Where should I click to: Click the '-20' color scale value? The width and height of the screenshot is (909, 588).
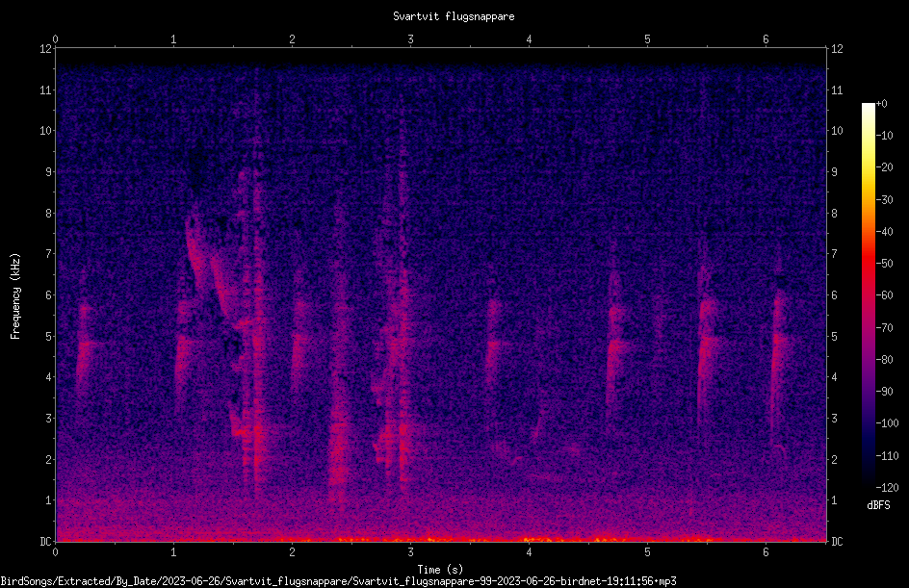pos(884,167)
